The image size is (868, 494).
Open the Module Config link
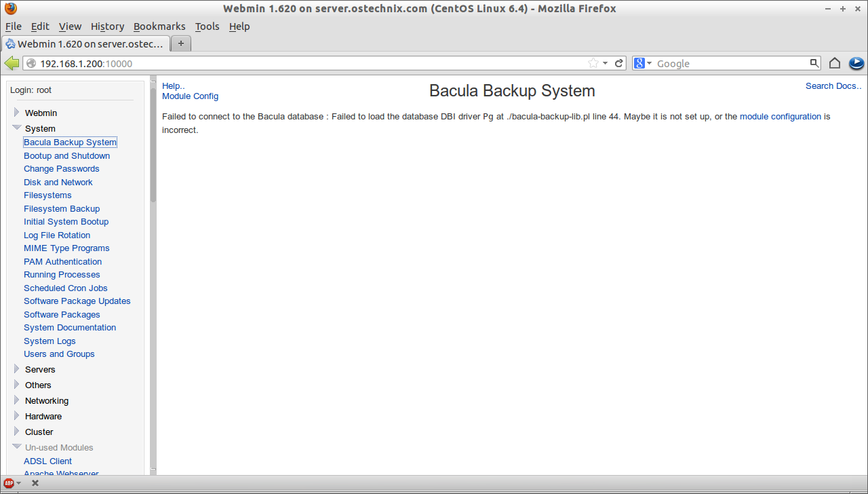190,96
